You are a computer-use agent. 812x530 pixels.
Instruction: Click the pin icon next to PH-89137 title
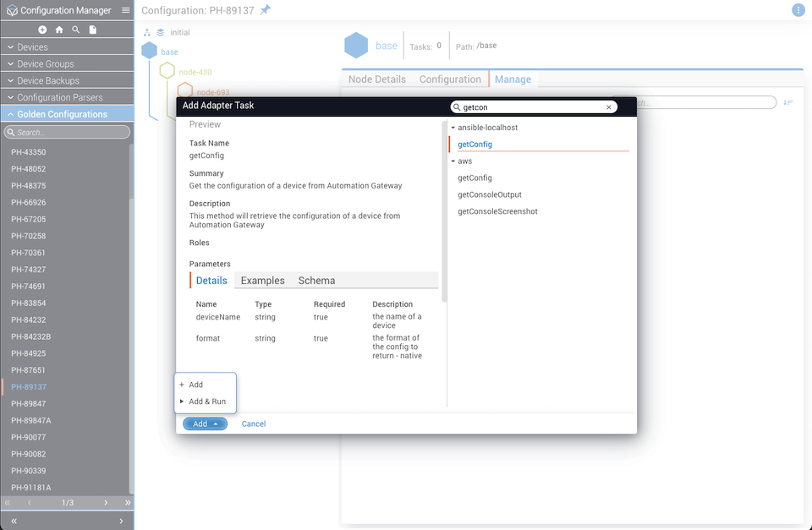click(x=266, y=10)
